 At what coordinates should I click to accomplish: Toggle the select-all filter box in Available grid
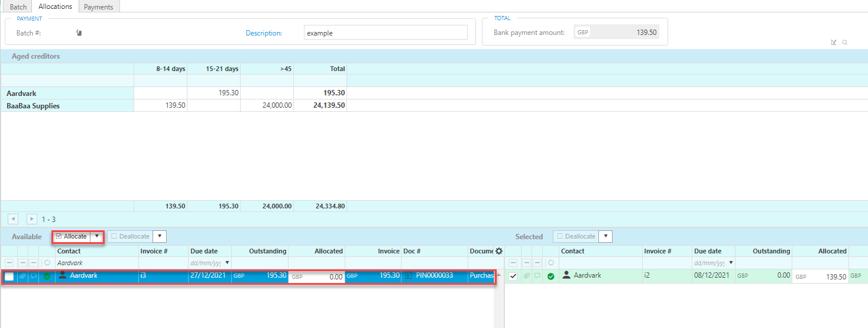point(9,263)
